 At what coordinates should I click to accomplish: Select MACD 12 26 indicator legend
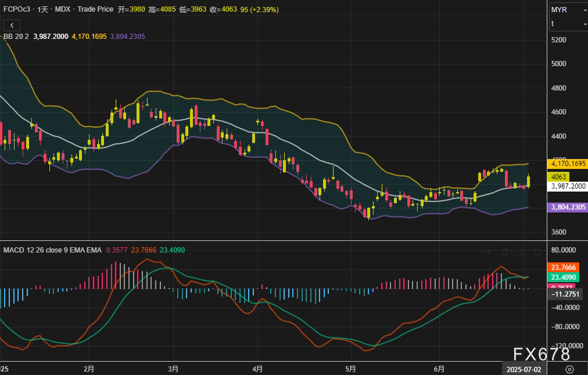(x=52, y=250)
